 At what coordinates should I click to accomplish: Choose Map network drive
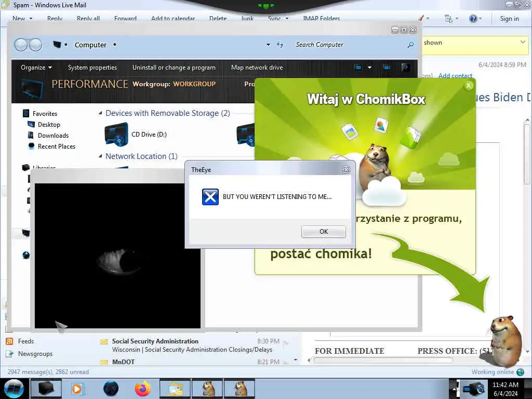pos(257,68)
